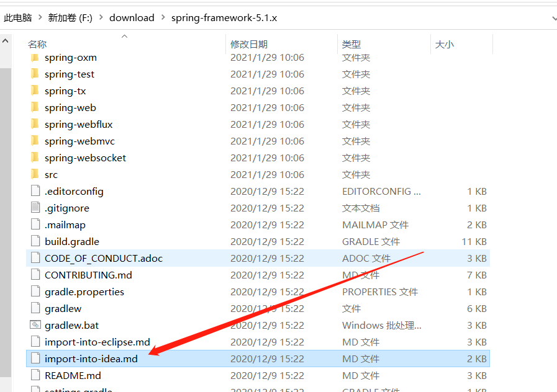Select the spring-test folder icon
The image size is (557, 392).
coord(35,74)
